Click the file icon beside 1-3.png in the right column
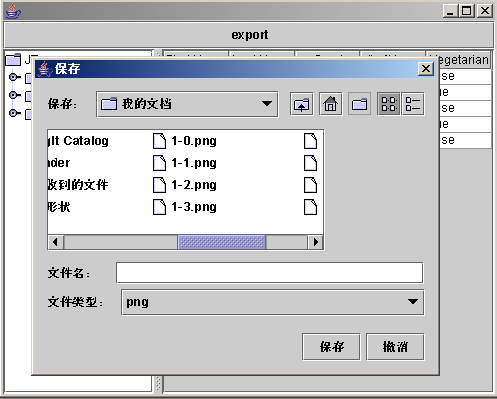 tap(310, 207)
